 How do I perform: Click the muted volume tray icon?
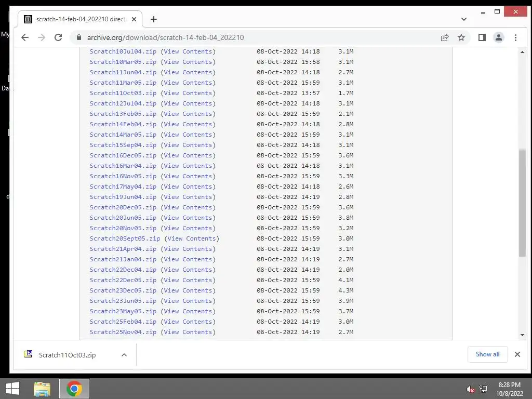[470, 389]
